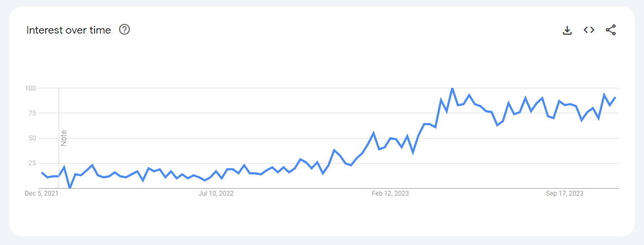This screenshot has width=644, height=245.
Task: Click the Jul 10, 2022 date label
Action: 216,194
